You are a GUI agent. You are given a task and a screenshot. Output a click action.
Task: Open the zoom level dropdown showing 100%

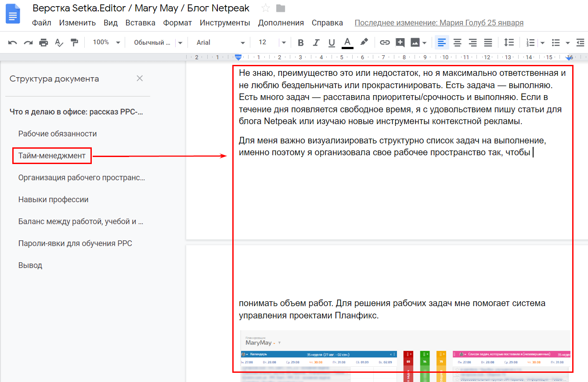click(x=106, y=43)
